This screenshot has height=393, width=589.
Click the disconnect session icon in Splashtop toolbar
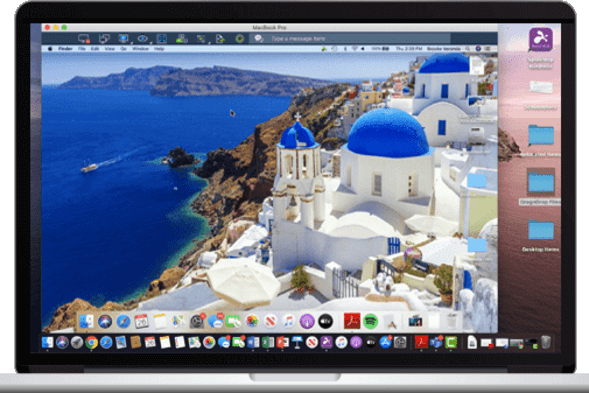coord(83,38)
